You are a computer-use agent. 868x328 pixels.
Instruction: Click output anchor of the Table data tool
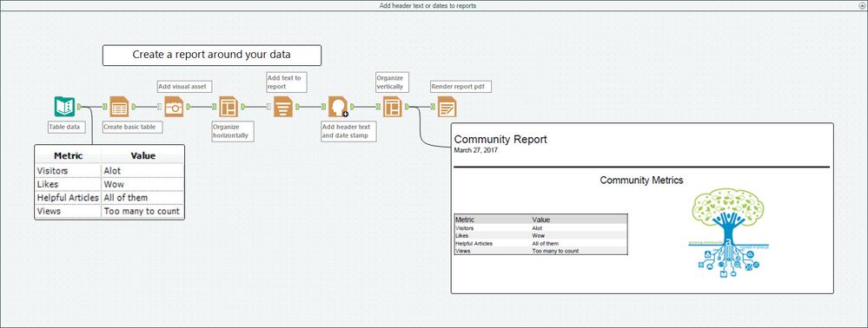79,106
